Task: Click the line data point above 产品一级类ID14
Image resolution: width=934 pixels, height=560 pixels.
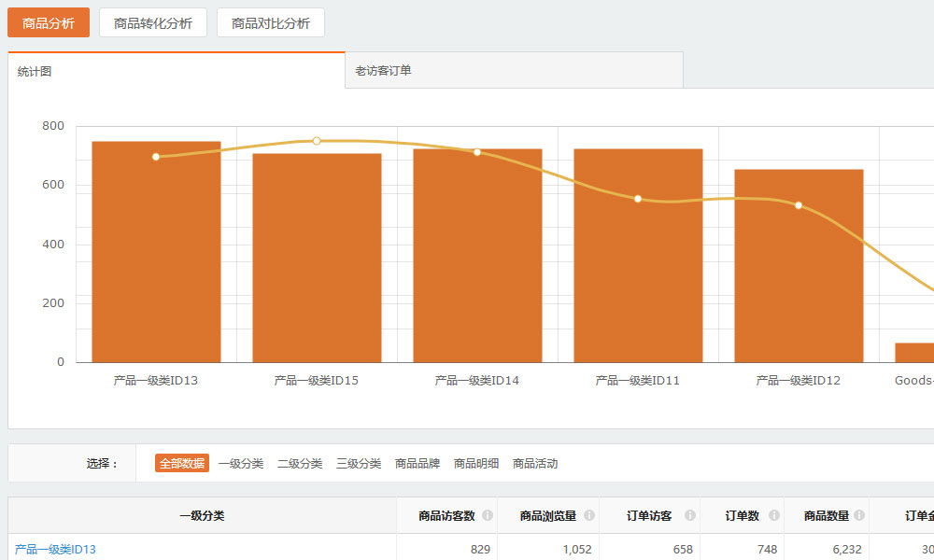Action: click(477, 152)
